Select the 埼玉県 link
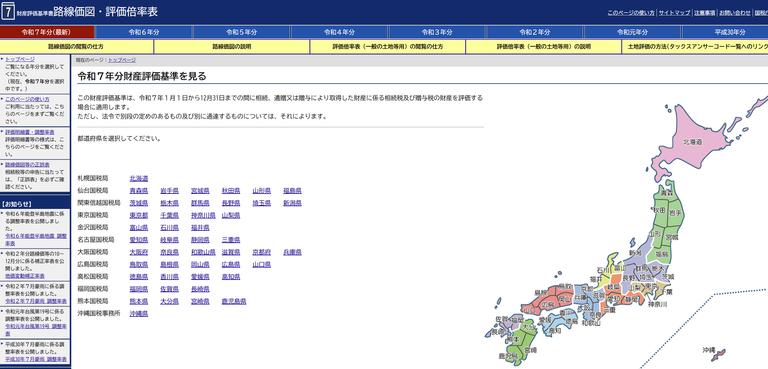Viewport: 768px width, 369px height. 262,203
